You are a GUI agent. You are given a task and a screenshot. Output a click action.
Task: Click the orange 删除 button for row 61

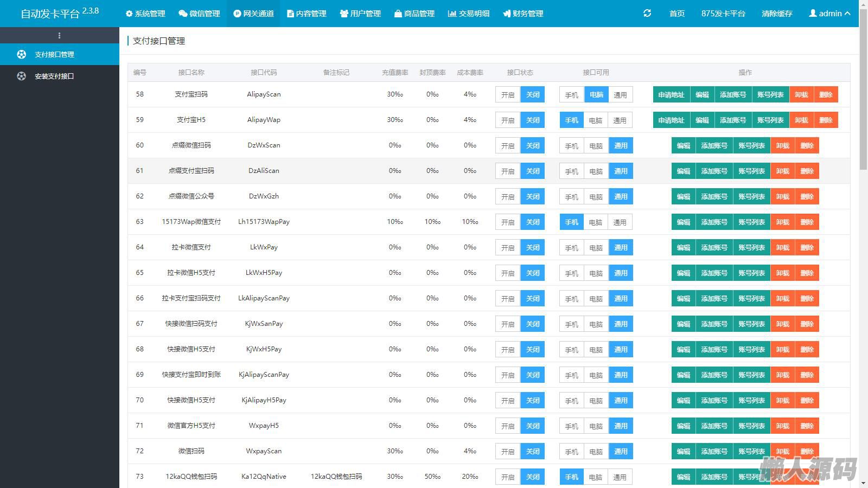[807, 171]
